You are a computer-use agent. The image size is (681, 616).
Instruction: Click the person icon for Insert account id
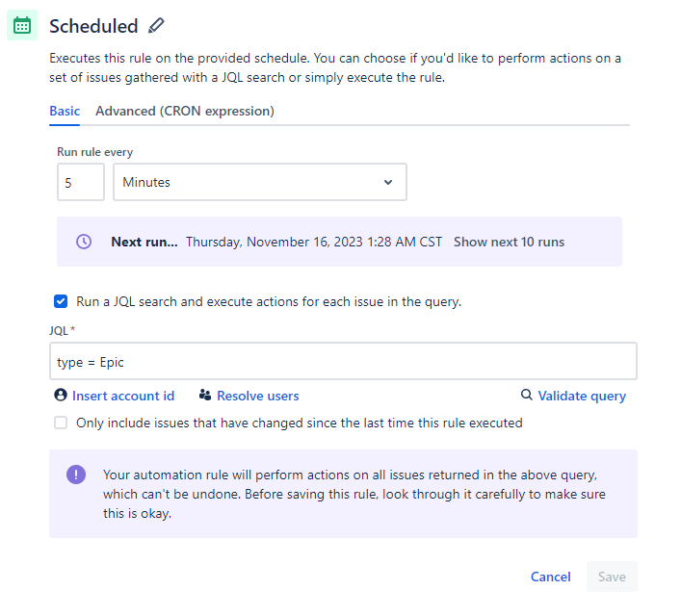tap(61, 395)
